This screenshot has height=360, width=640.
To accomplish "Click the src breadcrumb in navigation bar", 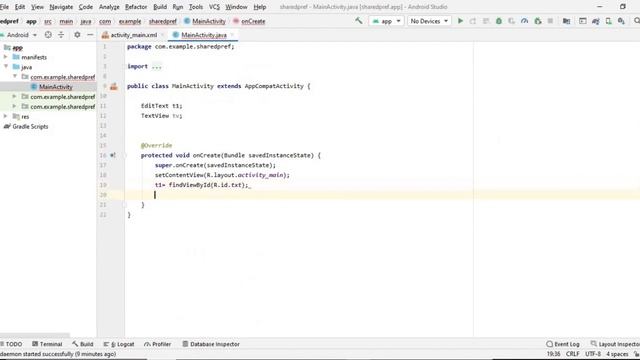I will [48, 21].
